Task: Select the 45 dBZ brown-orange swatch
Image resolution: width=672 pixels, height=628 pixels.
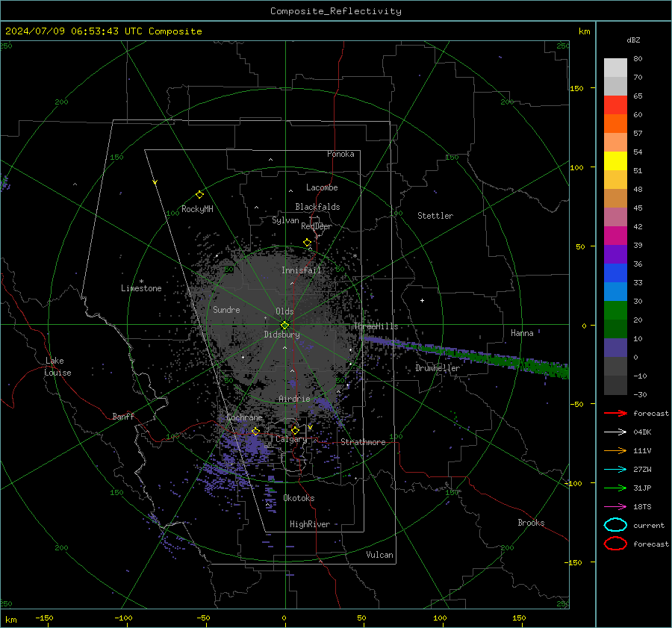Action: click(x=615, y=198)
